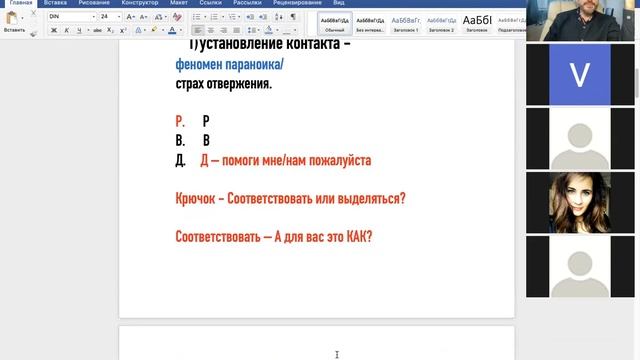Click the line spacing icon
Image resolution: width=640 pixels, height=360 pixels.
tap(251, 30)
